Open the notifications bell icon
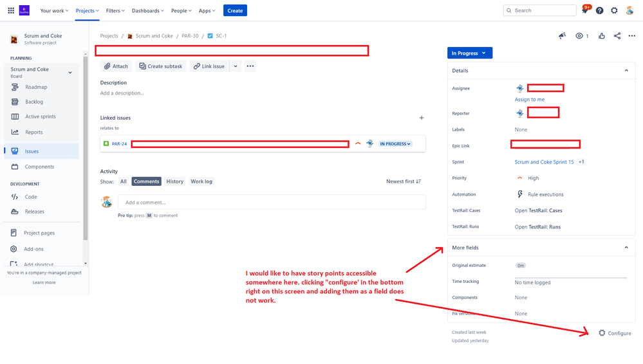 (x=585, y=10)
